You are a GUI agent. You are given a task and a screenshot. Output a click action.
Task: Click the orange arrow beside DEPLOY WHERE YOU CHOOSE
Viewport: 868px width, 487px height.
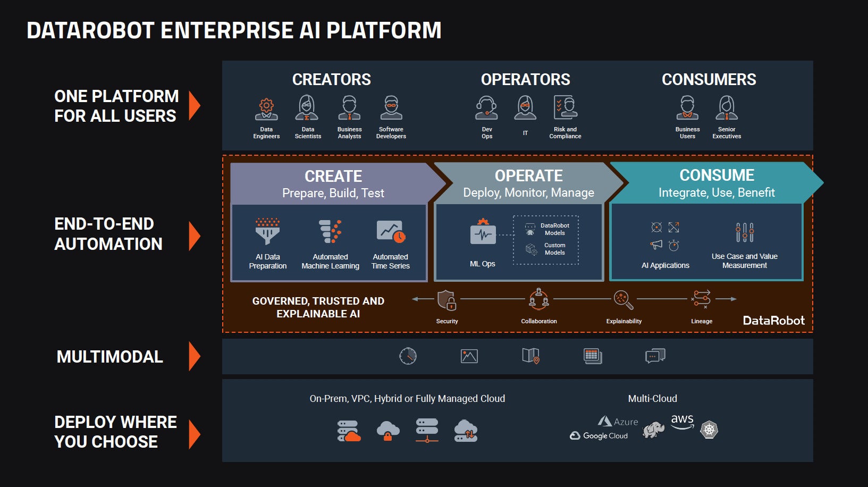click(x=195, y=434)
